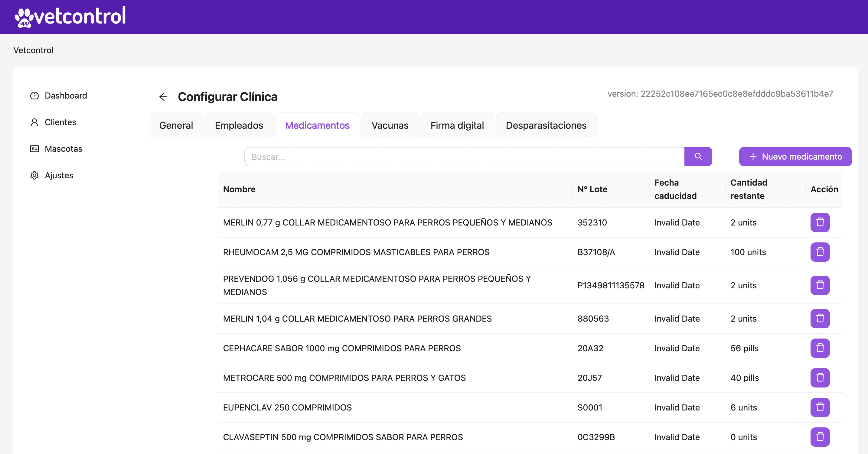Click lot number 880563
This screenshot has width=868, height=454.
tap(593, 319)
